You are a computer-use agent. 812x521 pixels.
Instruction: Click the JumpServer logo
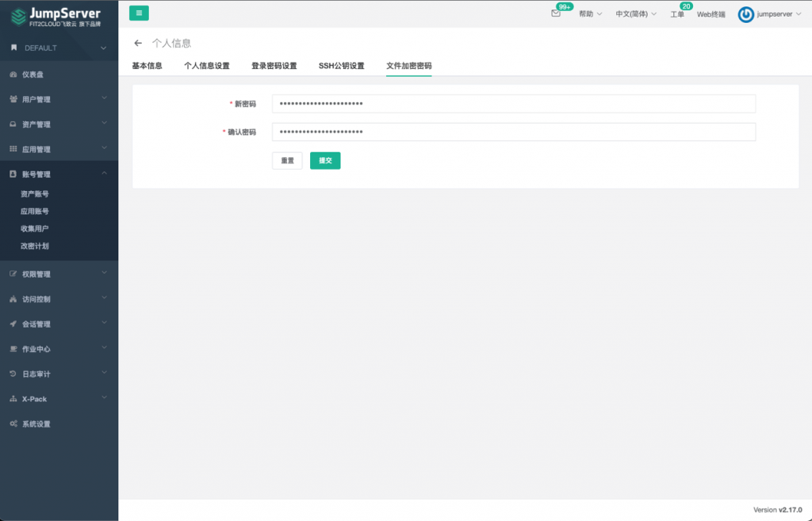(56, 17)
